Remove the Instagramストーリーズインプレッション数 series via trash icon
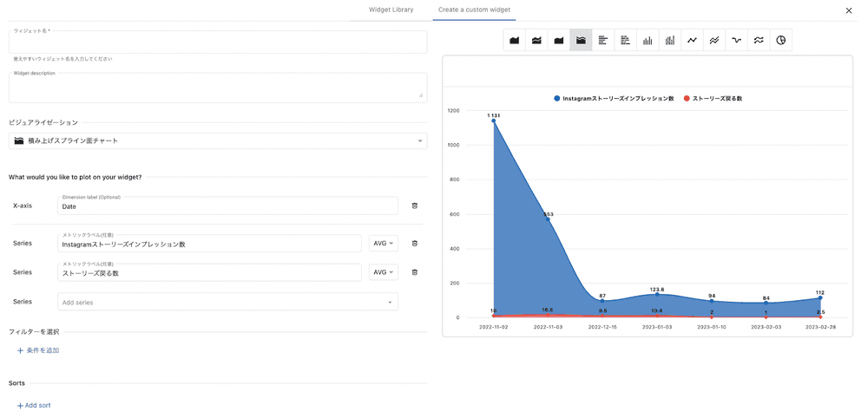868x418 pixels. pos(414,244)
